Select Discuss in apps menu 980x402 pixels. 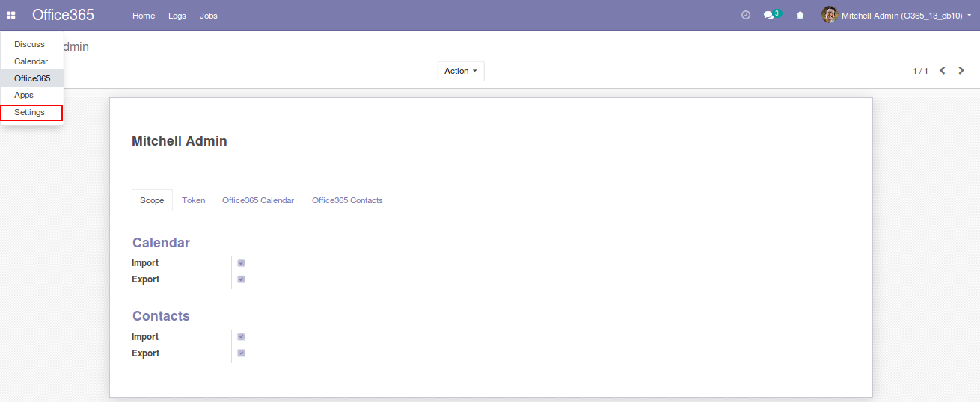tap(31, 44)
